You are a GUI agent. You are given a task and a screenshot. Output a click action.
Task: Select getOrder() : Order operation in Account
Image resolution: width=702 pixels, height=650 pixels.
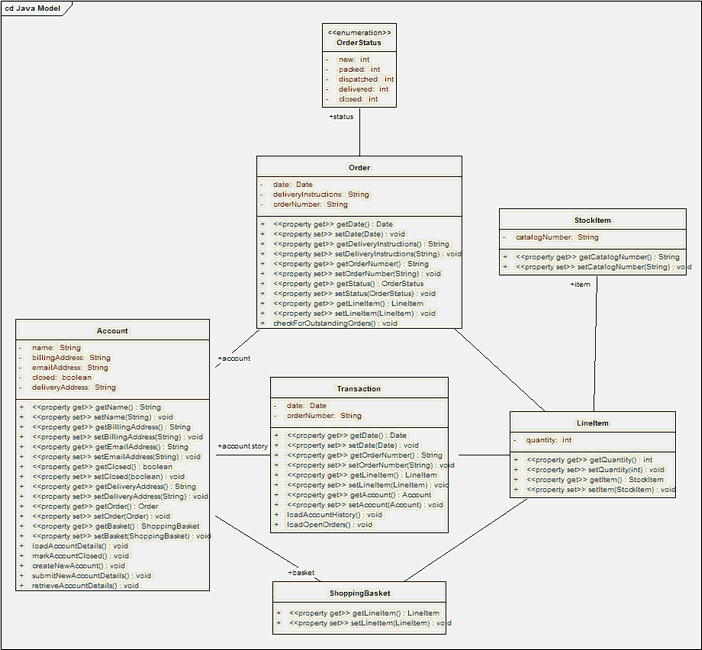pos(95,506)
